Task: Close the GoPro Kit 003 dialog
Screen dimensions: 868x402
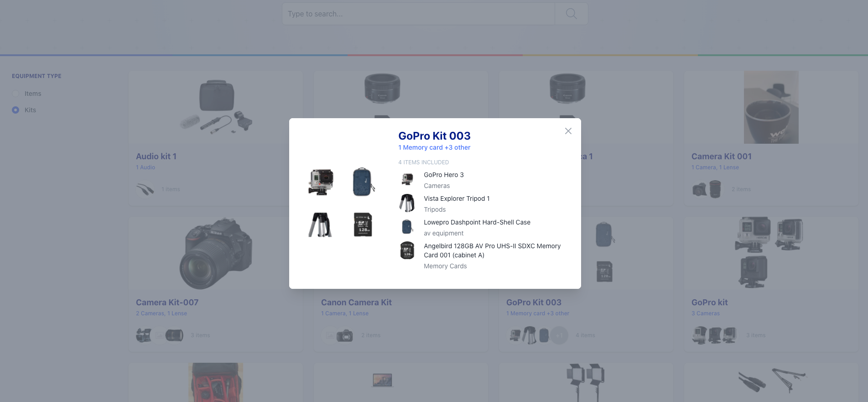Action: tap(568, 131)
